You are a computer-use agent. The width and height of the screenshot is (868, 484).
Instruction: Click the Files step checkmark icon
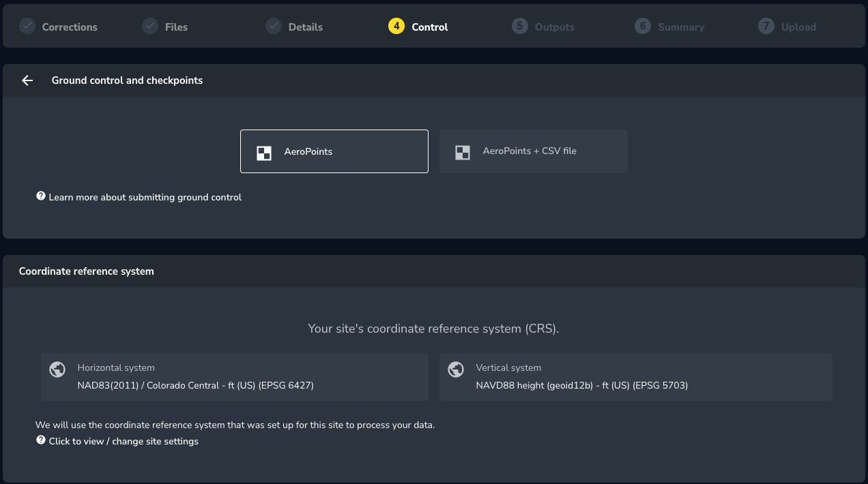(150, 26)
